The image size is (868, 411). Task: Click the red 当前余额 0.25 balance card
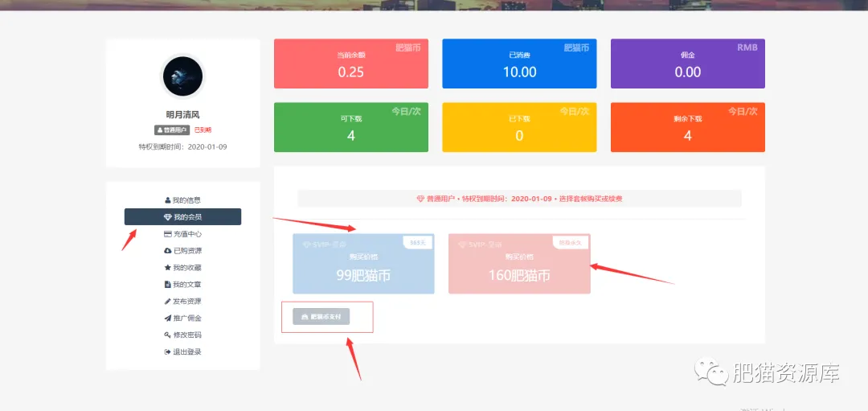351,64
